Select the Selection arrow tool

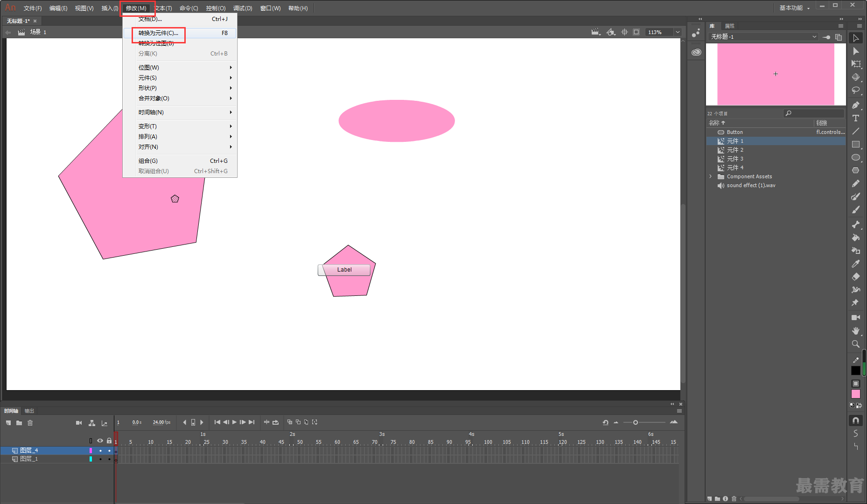tap(855, 38)
